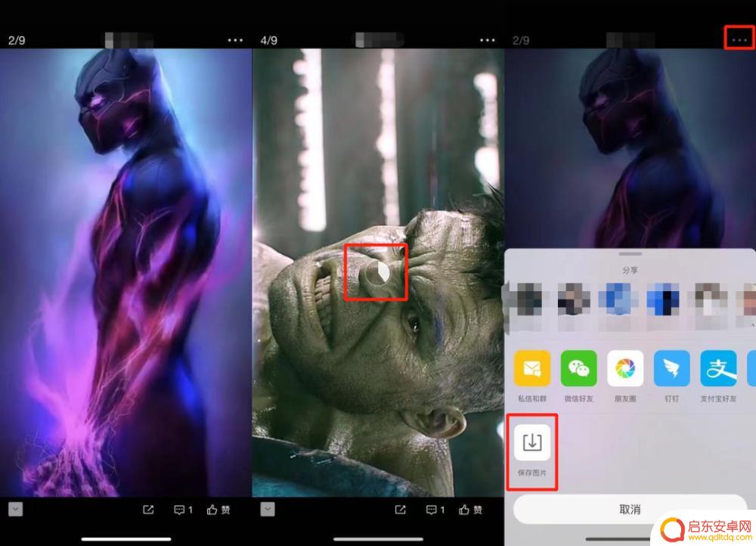This screenshot has width=756, height=546.
Task: Tap the more options dots above the share sheet
Action: [x=739, y=40]
